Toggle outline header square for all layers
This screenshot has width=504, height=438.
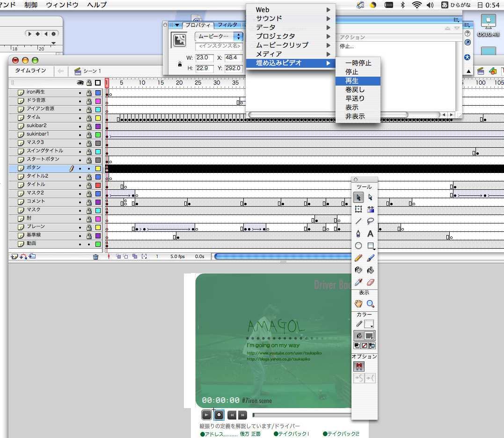[x=98, y=83]
